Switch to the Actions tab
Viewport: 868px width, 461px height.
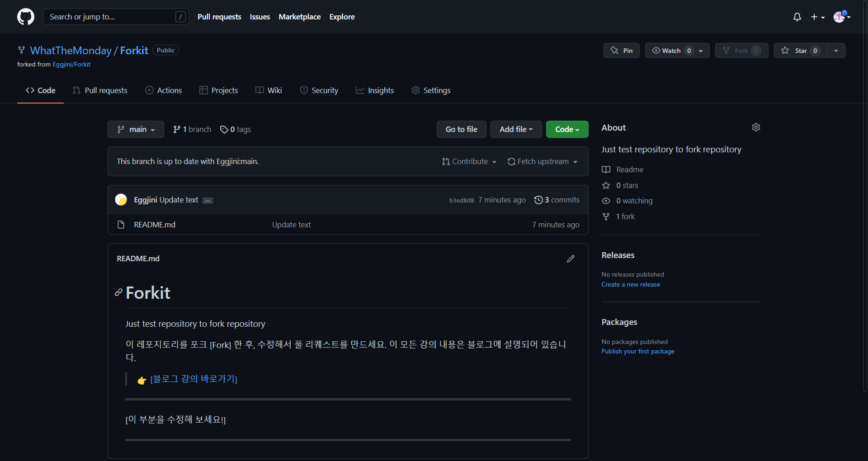point(163,90)
